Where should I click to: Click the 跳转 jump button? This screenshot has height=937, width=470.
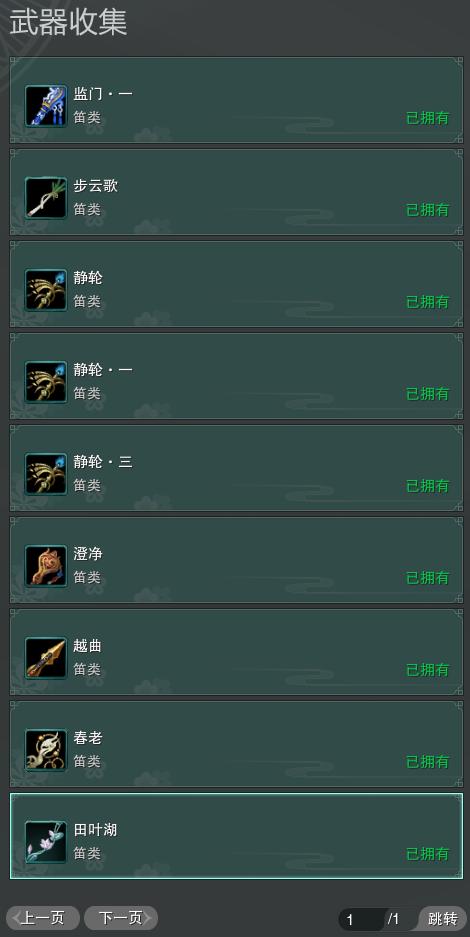(x=443, y=918)
